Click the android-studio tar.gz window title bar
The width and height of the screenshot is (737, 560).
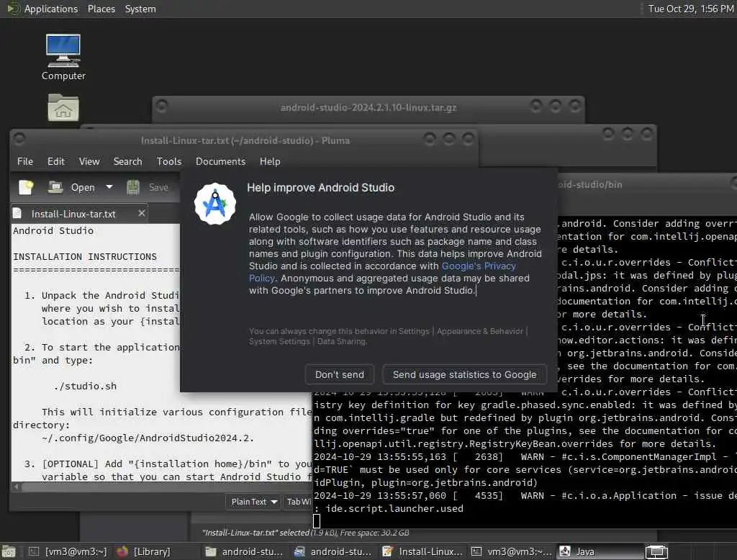pos(368,107)
